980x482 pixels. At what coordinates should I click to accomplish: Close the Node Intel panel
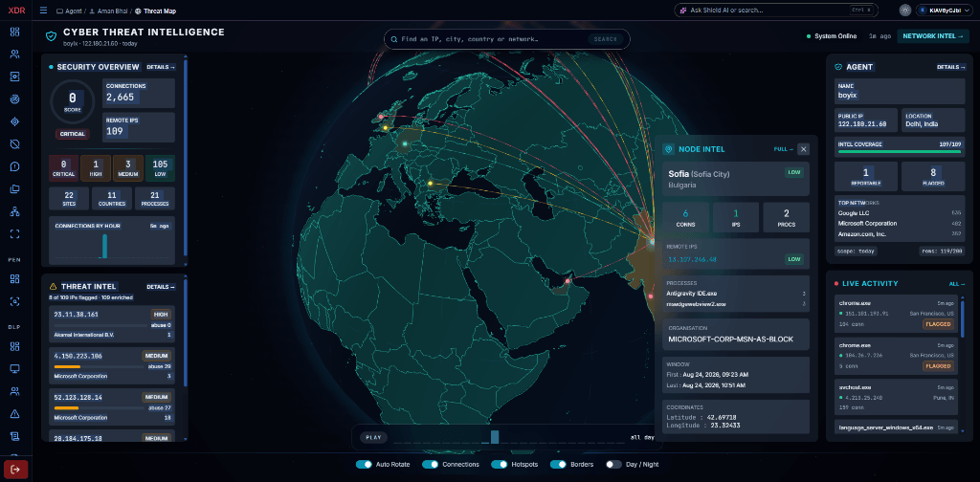coord(804,148)
